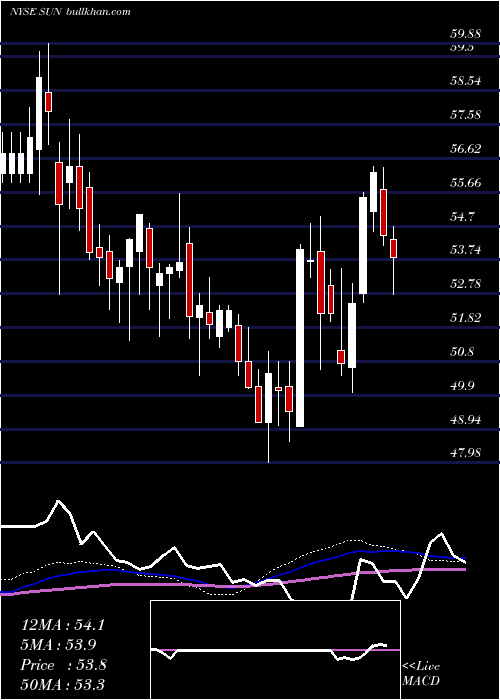Select the 52.78 price axis label

465,283
